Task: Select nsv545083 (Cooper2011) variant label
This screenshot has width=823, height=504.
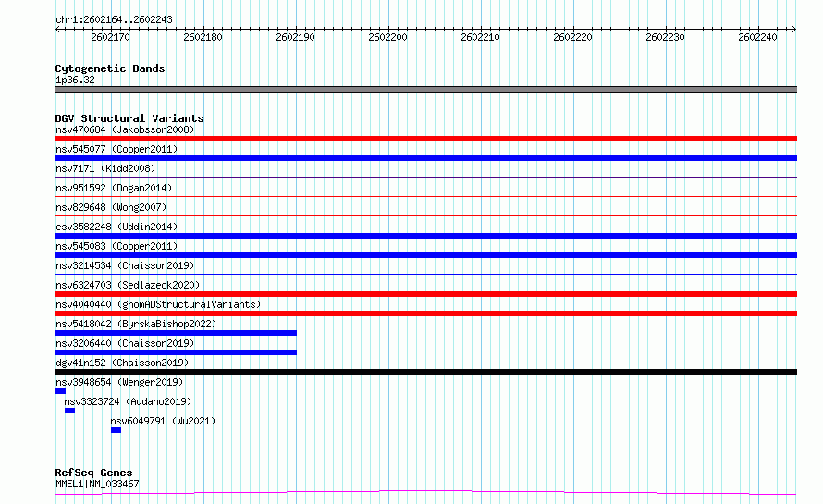Action: (x=117, y=246)
